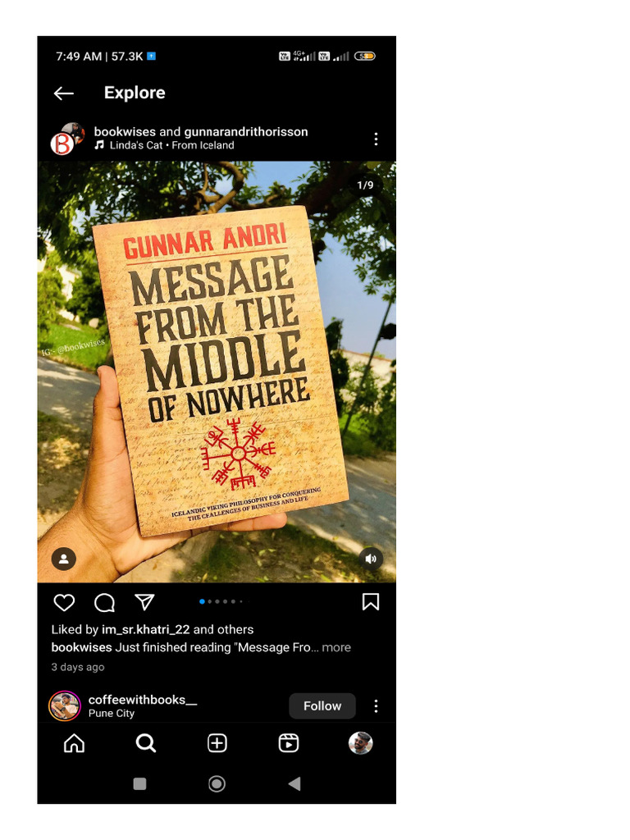Create new post with plus icon
This screenshot has width=630, height=840.
(217, 743)
